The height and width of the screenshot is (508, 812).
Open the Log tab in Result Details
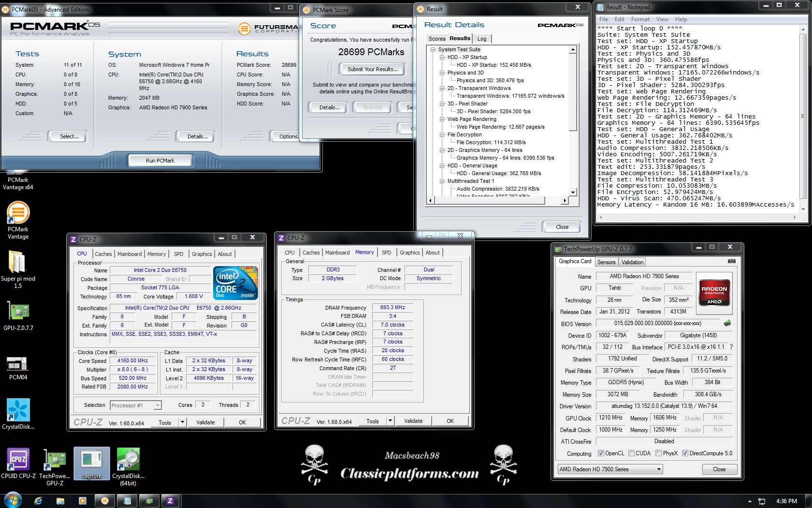pyautogui.click(x=482, y=39)
